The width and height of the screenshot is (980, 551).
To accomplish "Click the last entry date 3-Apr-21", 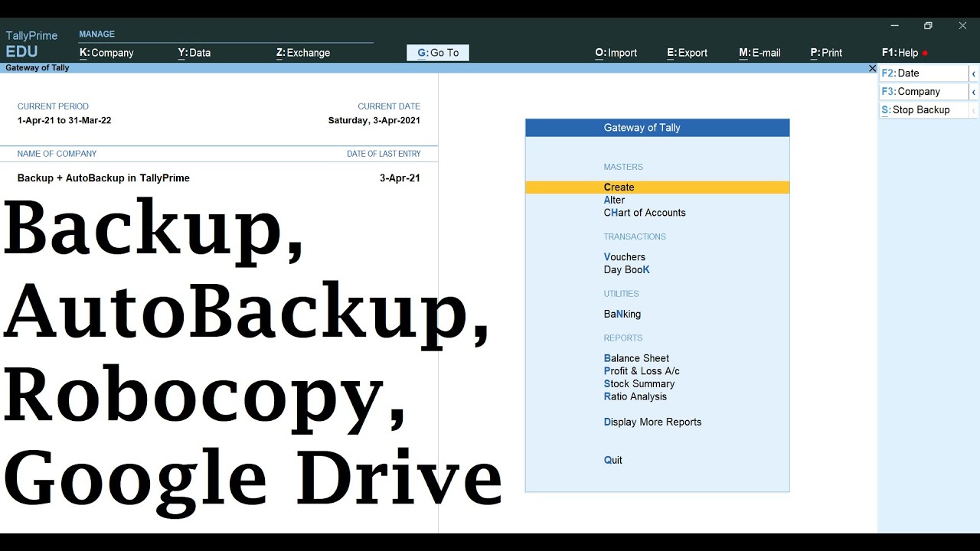I will (400, 178).
